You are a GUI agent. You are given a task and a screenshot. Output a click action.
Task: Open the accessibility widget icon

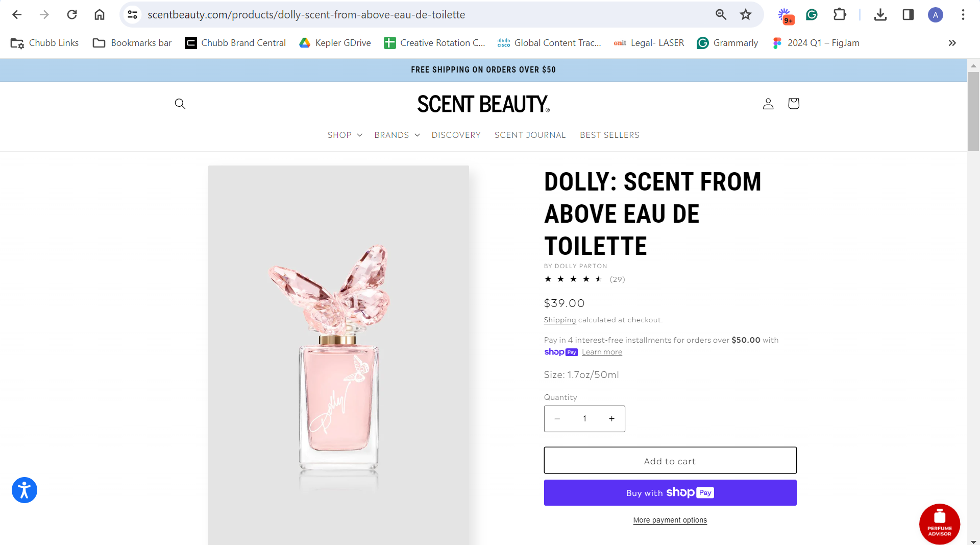[24, 490]
